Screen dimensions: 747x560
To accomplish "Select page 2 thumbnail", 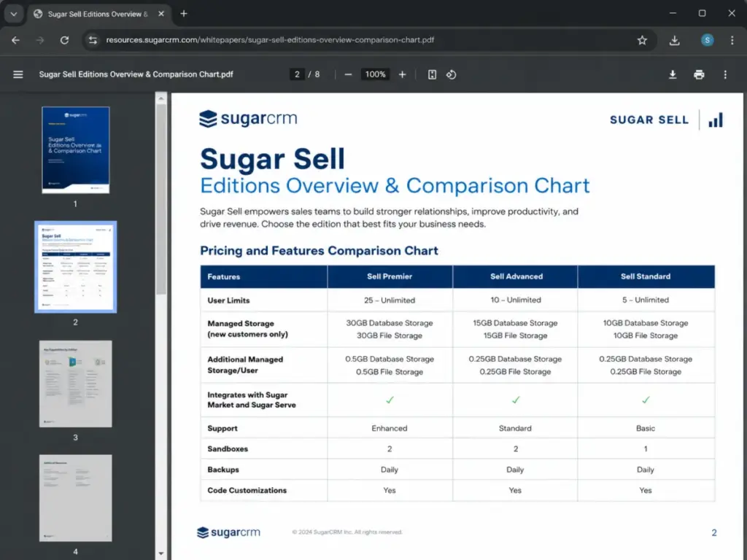I will pos(76,267).
